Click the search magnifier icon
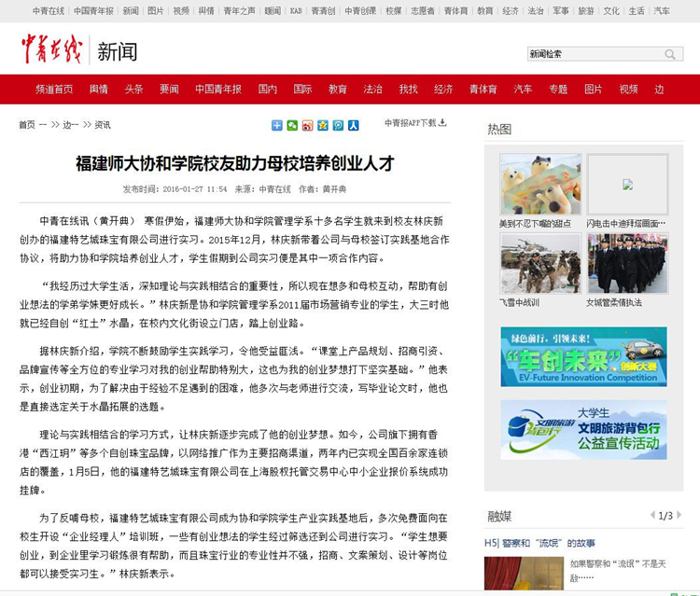The height and width of the screenshot is (596, 700). 669,54
